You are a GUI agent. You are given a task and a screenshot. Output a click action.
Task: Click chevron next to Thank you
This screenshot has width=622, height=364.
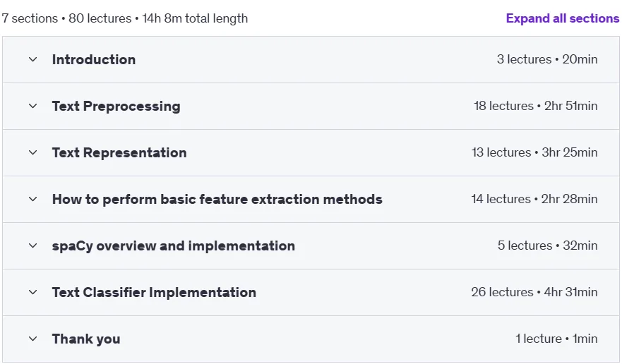click(33, 339)
